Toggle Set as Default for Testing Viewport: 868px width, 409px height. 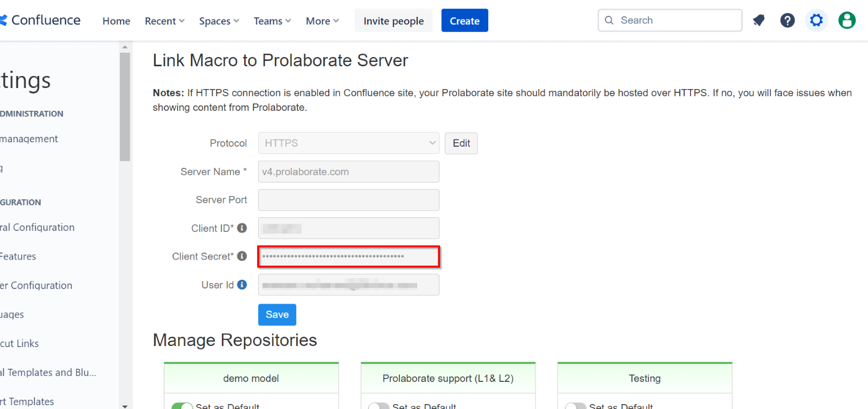click(x=576, y=406)
